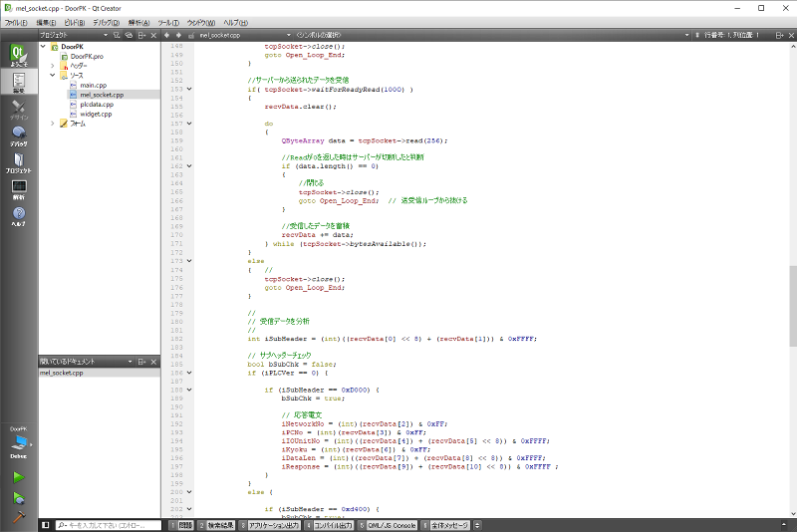Toggle code folding at line 153

coord(190,89)
